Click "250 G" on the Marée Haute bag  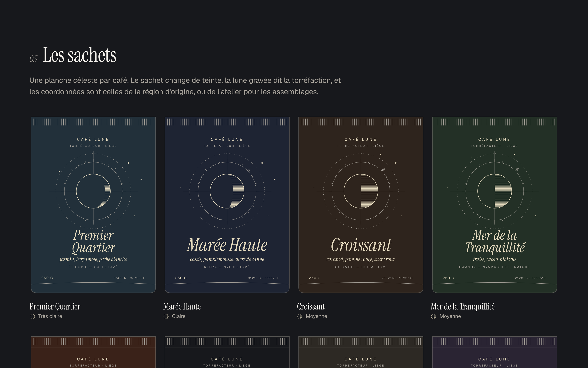pos(181,278)
